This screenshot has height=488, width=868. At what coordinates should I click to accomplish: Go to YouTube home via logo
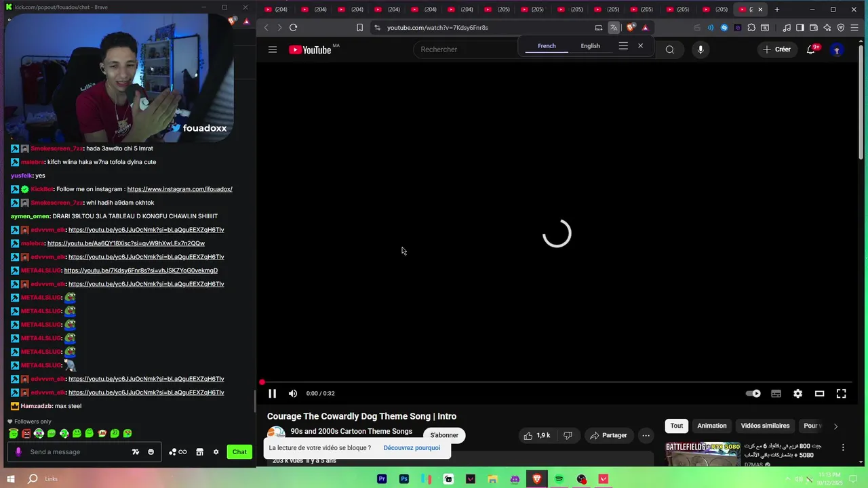[310, 49]
